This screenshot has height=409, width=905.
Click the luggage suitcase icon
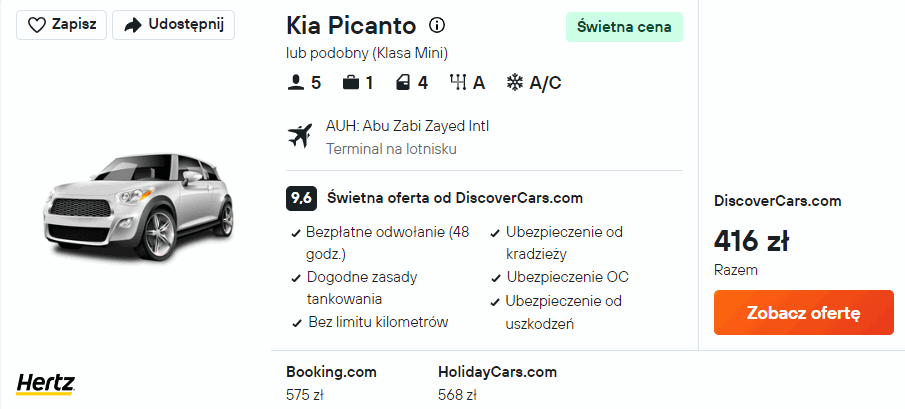click(x=350, y=83)
